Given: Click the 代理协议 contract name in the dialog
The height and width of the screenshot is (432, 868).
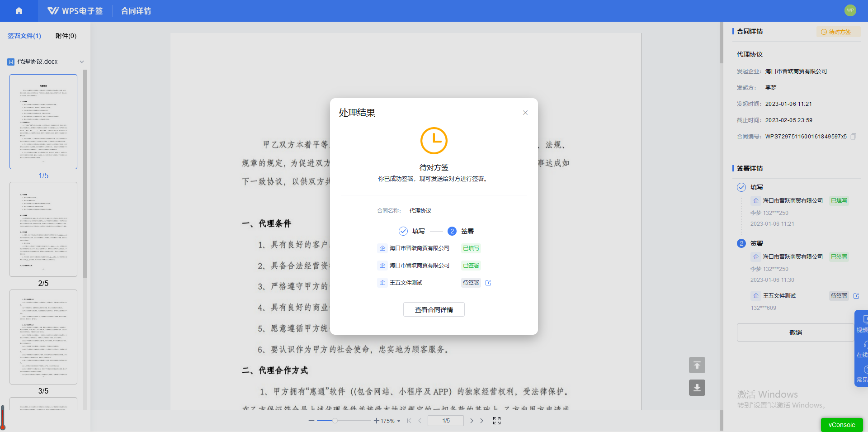Looking at the screenshot, I should 420,211.
